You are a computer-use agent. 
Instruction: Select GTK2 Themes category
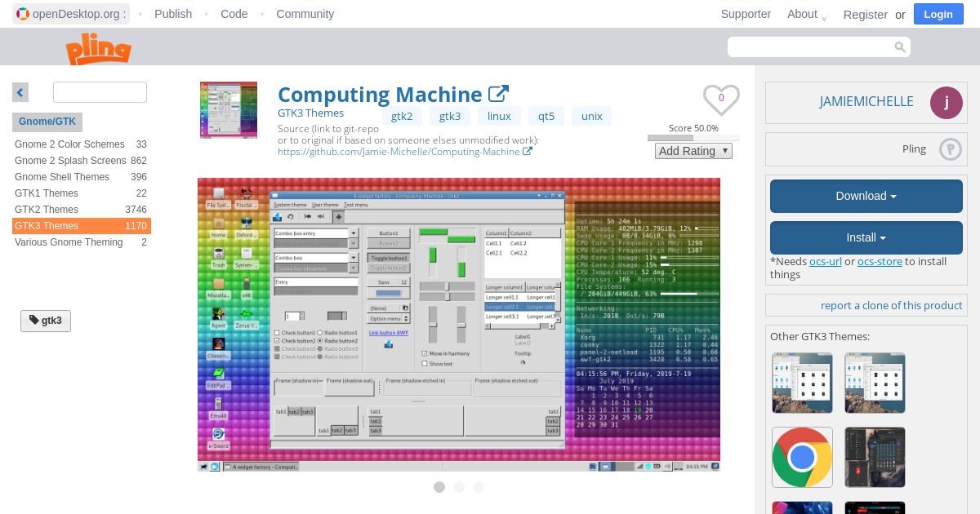click(x=81, y=210)
